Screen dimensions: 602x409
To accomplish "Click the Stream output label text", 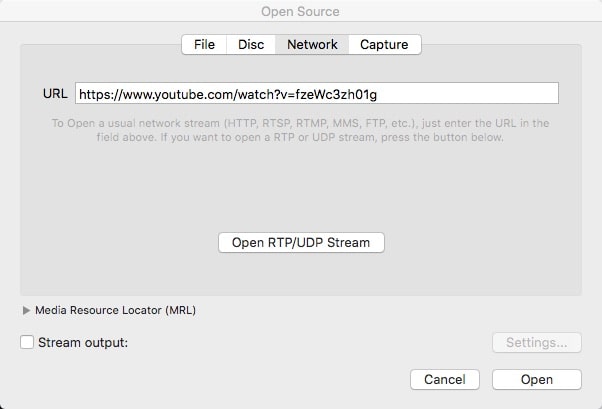I will [x=83, y=342].
